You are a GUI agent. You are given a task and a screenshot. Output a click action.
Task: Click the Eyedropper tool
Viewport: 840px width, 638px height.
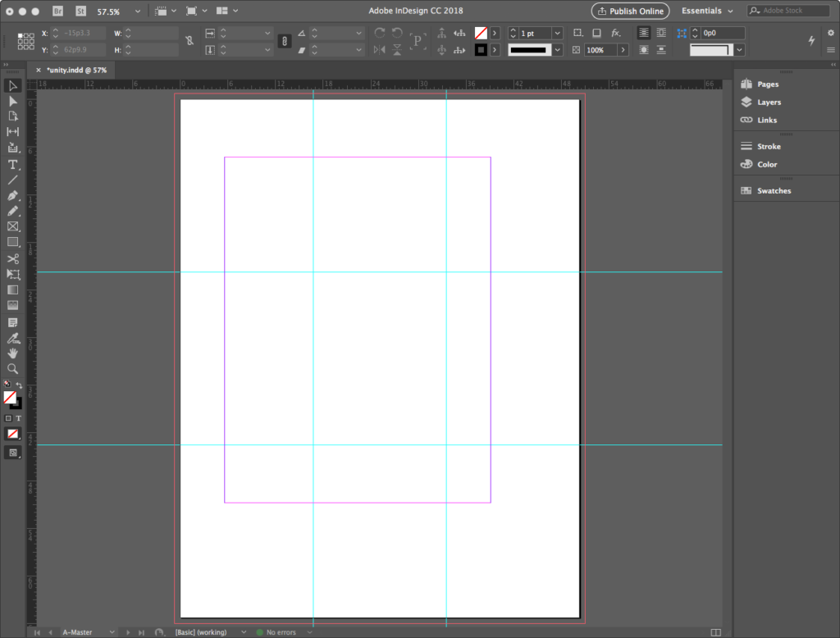pos(13,338)
